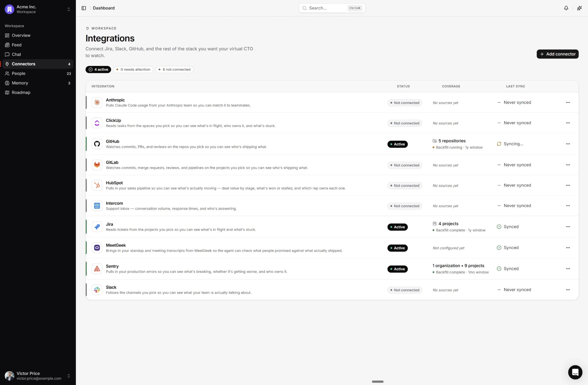Click Victor Price's profile photo
Viewport: 588px width, 385px height.
tap(9, 376)
